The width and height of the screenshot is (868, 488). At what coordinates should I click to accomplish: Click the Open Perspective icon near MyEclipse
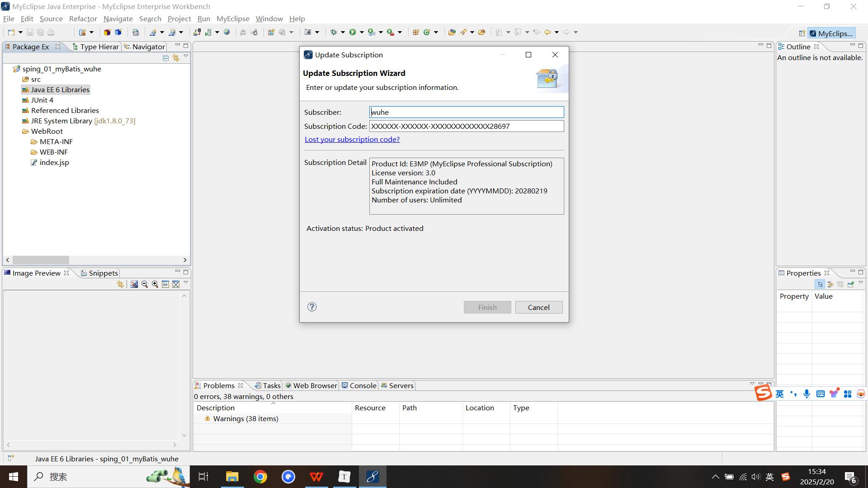click(802, 33)
